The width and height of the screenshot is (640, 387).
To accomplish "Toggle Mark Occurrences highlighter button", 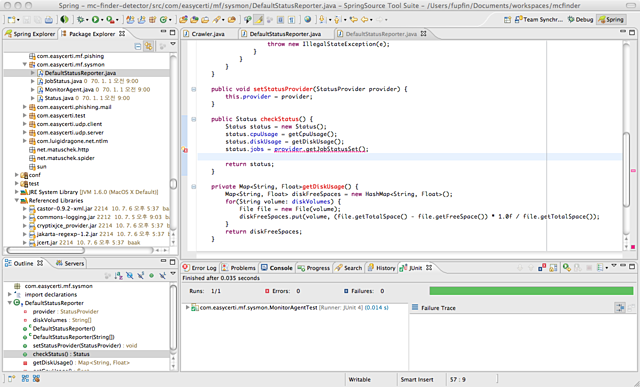I will 259,19.
